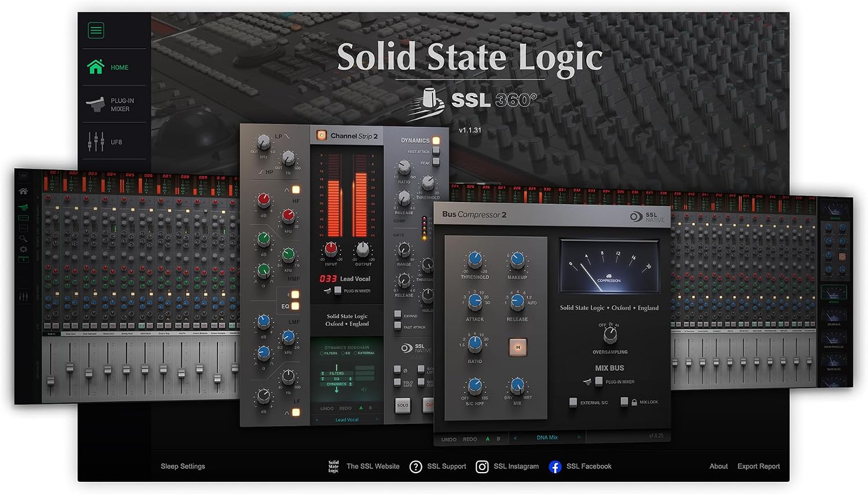Toggle Channel Strip 2 power bypass icon
This screenshot has height=494, width=868.
[321, 136]
